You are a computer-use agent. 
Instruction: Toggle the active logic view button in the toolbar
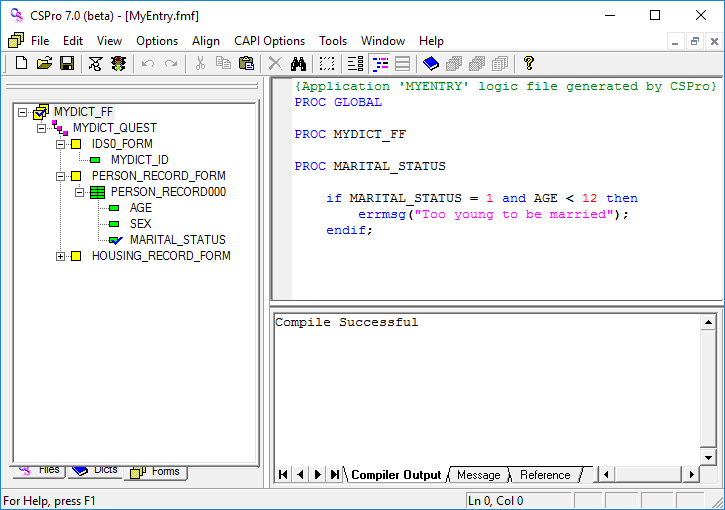(x=379, y=63)
